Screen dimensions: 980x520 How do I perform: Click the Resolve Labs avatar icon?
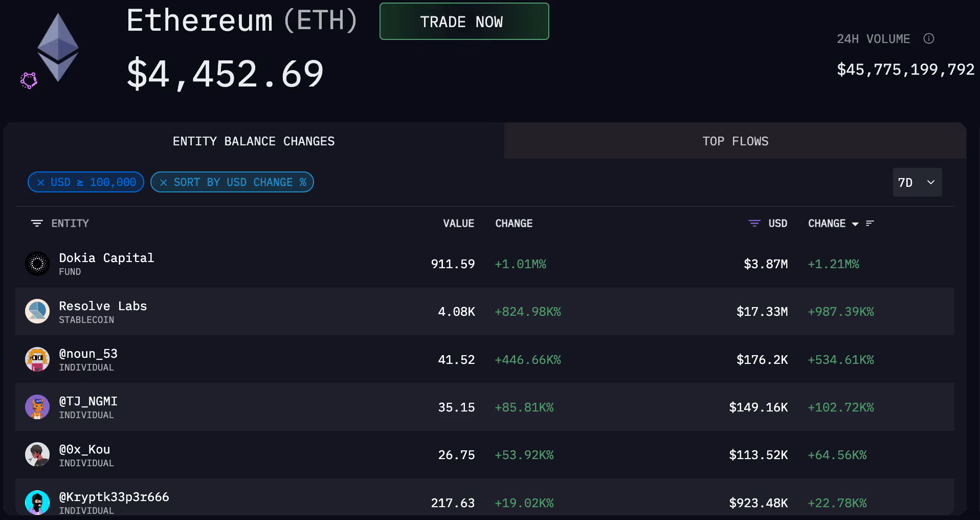click(37, 311)
